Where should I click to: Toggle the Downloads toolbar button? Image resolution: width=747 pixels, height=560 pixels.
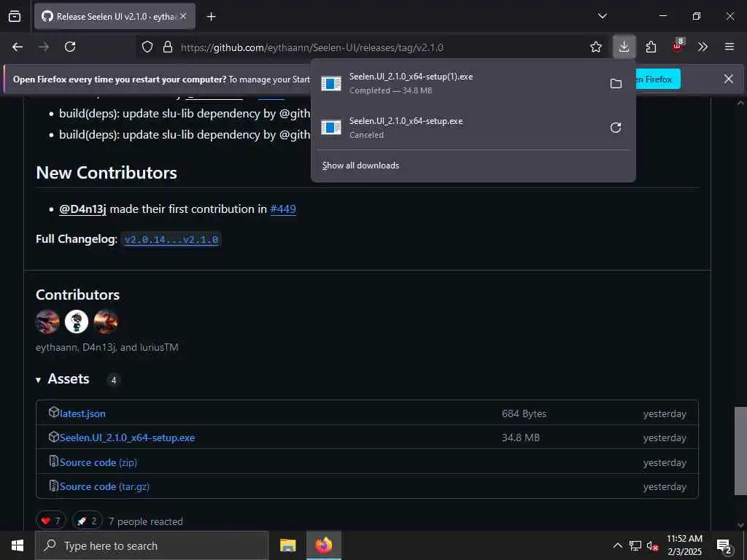pos(624,47)
